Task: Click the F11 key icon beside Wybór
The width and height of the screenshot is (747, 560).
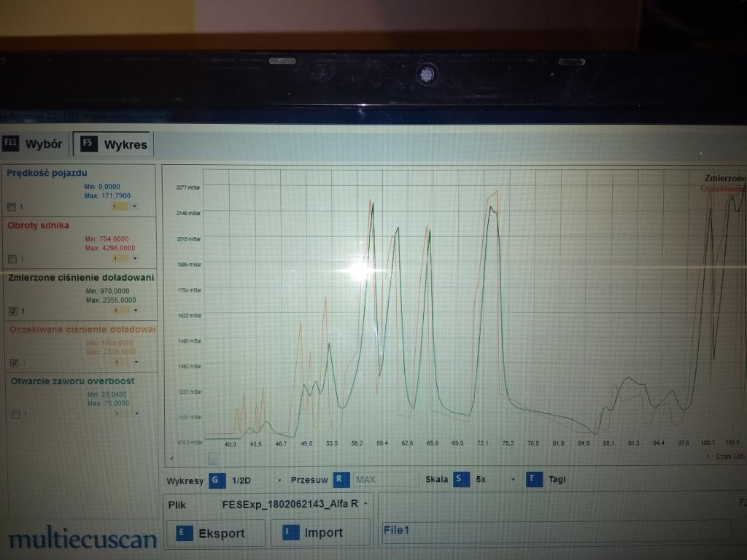Action: tap(10, 143)
